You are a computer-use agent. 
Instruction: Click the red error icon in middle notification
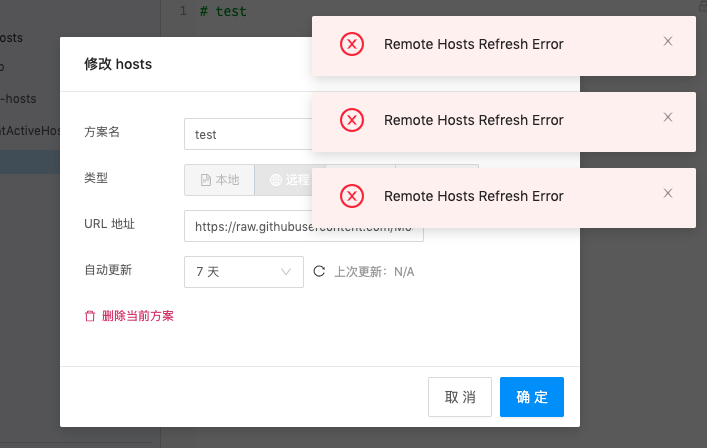tap(352, 120)
